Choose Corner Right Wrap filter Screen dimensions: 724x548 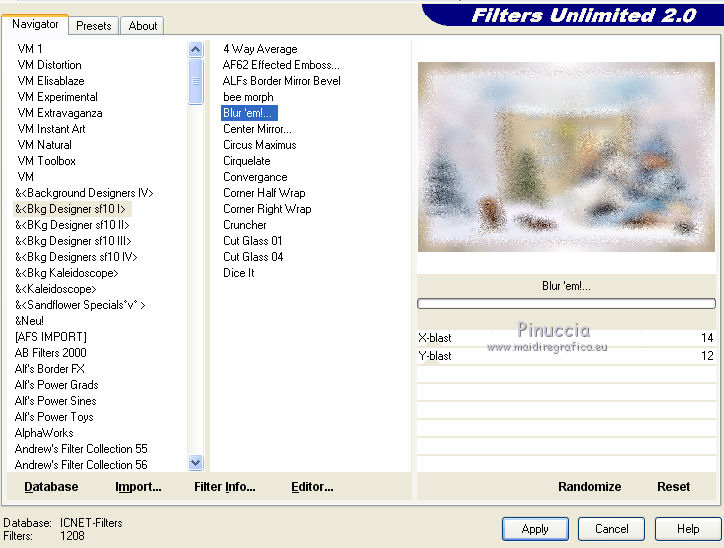[x=267, y=209]
